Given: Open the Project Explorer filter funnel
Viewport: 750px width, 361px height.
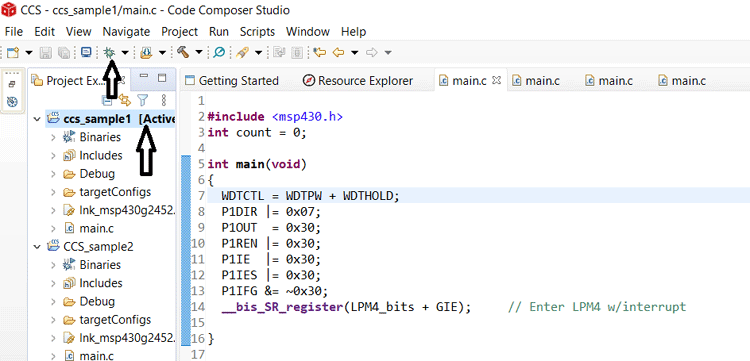Looking at the screenshot, I should [143, 100].
